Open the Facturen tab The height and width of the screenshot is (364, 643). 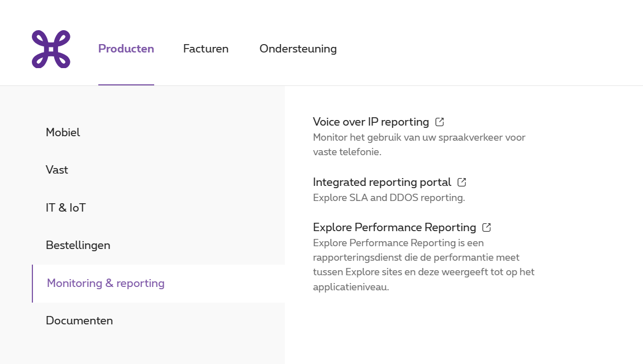(206, 49)
